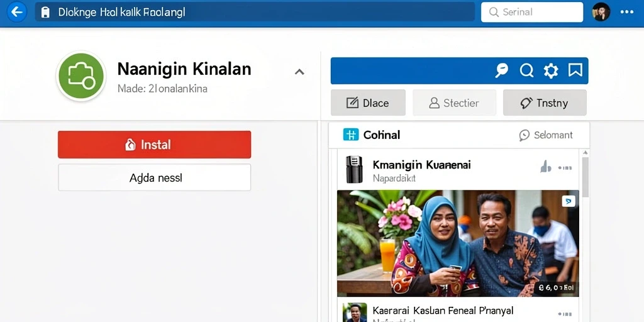644x322 pixels.
Task: Click the Kmanigin Kuanenai post avatar
Action: (x=354, y=169)
